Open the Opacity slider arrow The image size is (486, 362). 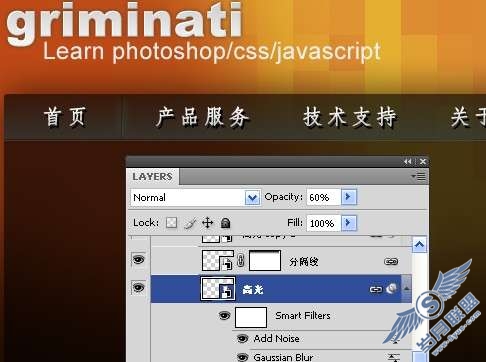pos(349,197)
